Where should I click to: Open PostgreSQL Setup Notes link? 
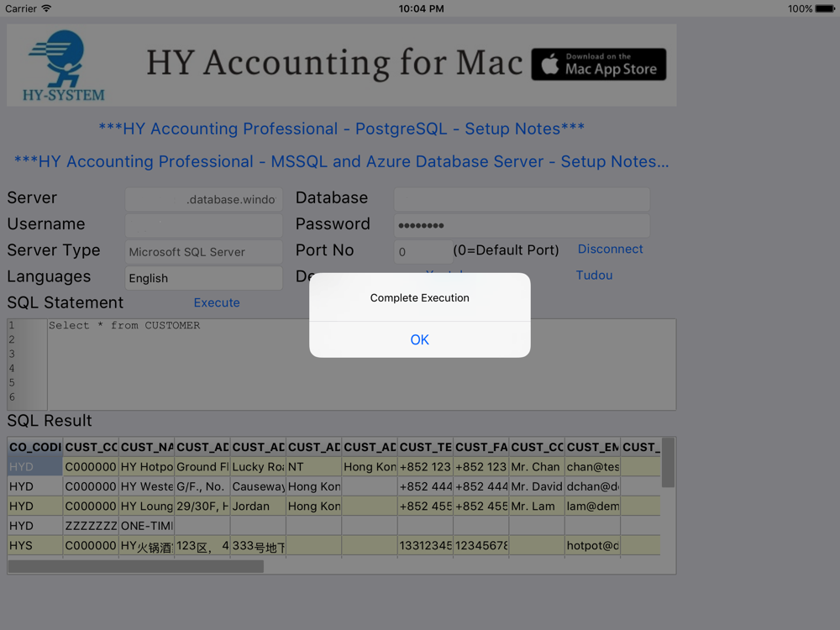click(341, 129)
